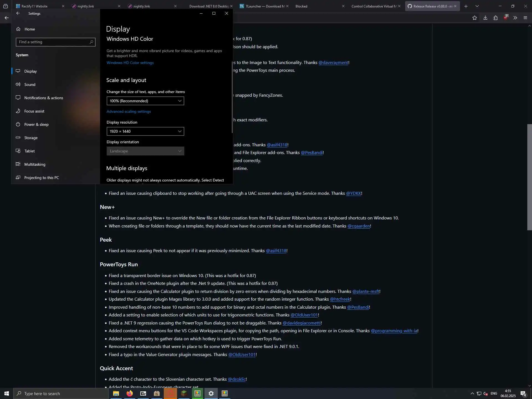Screen dimensions: 532x399
Task: List all browser tabs dropdown arrow
Action: (x=477, y=6)
